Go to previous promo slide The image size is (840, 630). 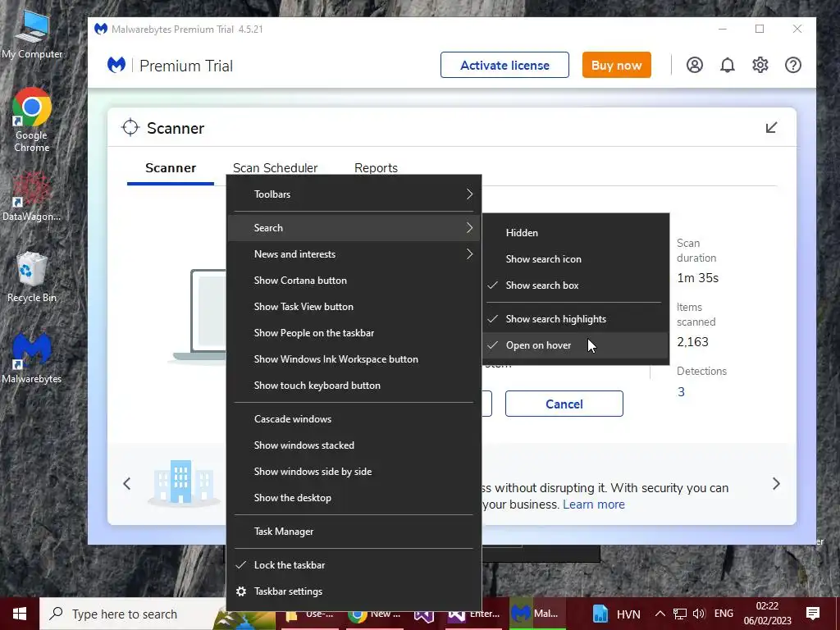tap(127, 484)
